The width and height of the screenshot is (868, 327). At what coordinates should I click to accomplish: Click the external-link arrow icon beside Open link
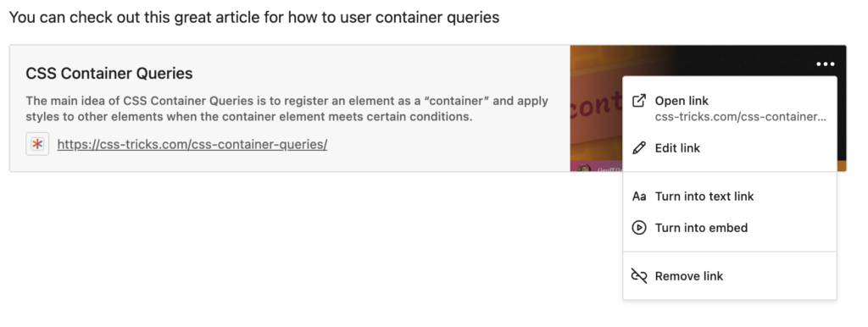click(639, 101)
